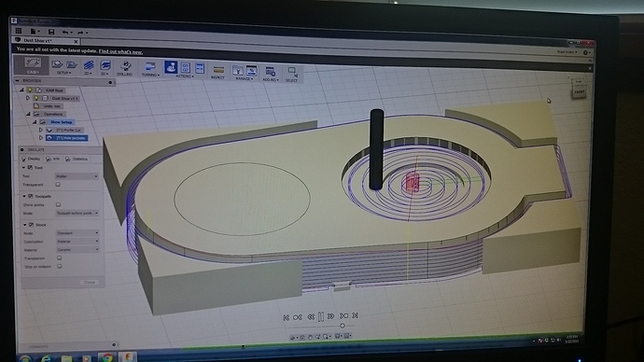This screenshot has height=362, width=644.
Task: Open the Toolpath Mode dropdown
Action: pyautogui.click(x=77, y=213)
